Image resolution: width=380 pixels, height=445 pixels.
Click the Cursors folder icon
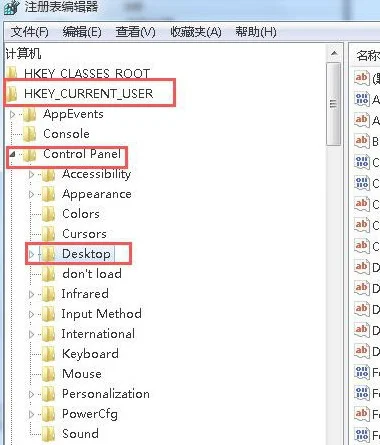coord(48,234)
